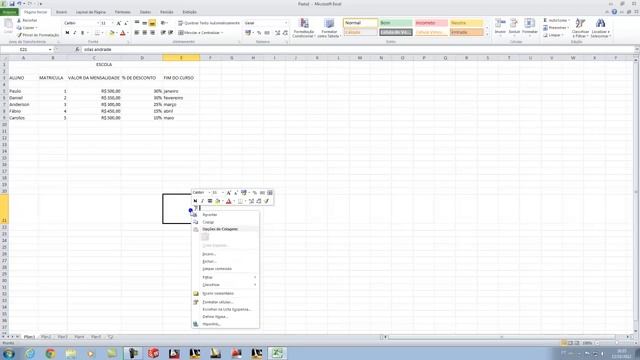Screen dimensions: 640x360
Task: Click the mini toolbar font color A
Action: coord(229,201)
